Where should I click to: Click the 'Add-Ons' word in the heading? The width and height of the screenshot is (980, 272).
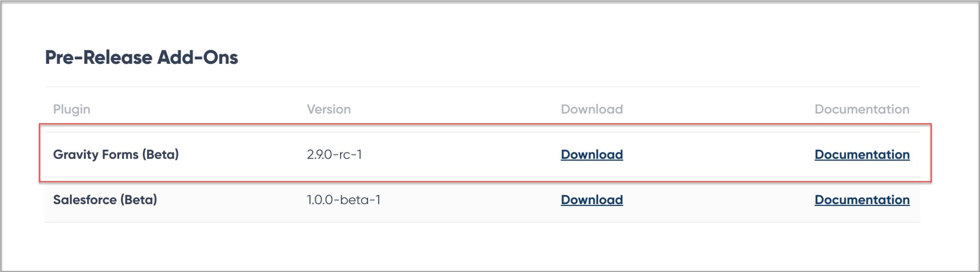pos(198,57)
